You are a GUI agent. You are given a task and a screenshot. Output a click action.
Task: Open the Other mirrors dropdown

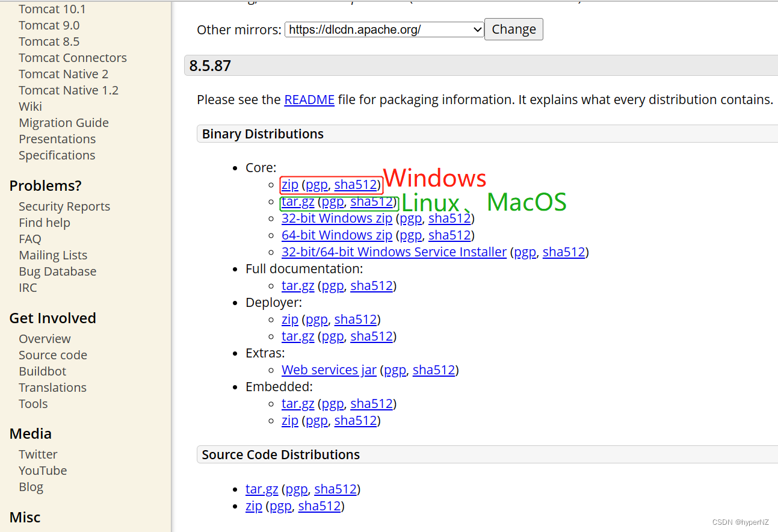tap(384, 29)
